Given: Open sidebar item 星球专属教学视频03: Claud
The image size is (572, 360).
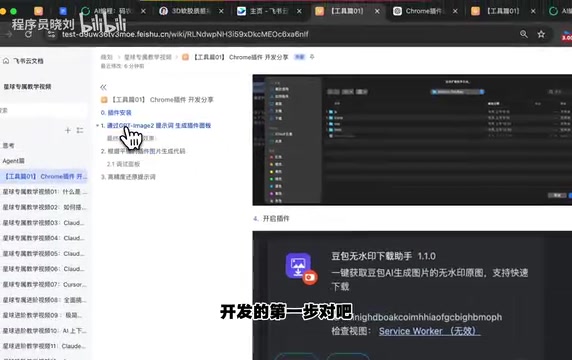Looking at the screenshot, I should point(44,222).
